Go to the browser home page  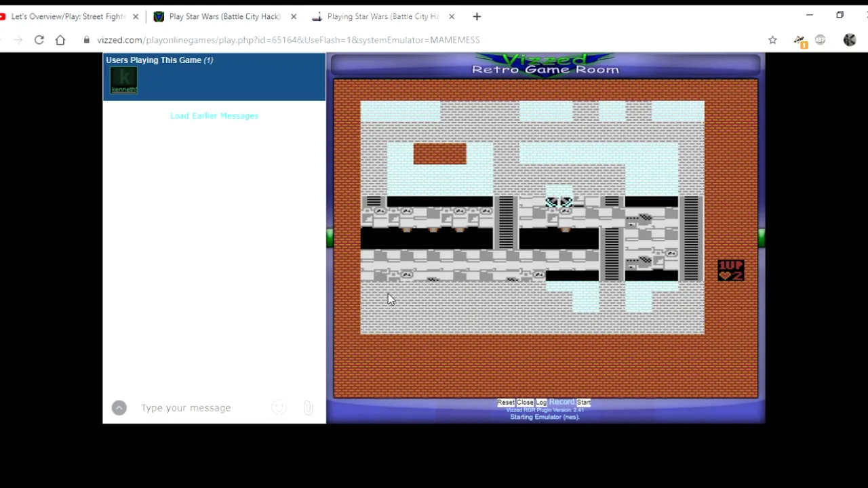pyautogui.click(x=60, y=40)
